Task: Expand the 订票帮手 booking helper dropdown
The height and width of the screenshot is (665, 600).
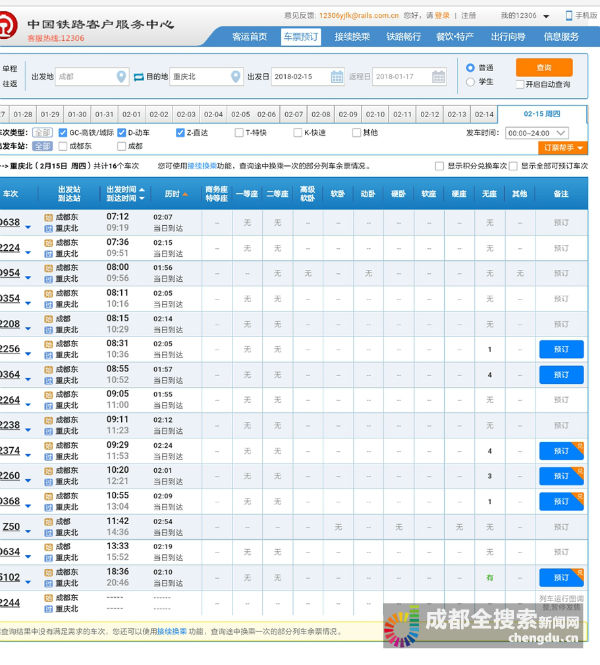Action: click(x=564, y=147)
